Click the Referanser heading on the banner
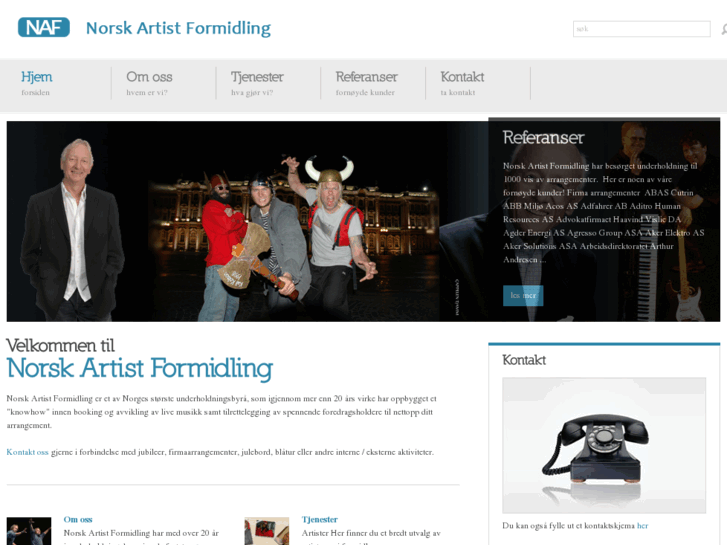 543,137
